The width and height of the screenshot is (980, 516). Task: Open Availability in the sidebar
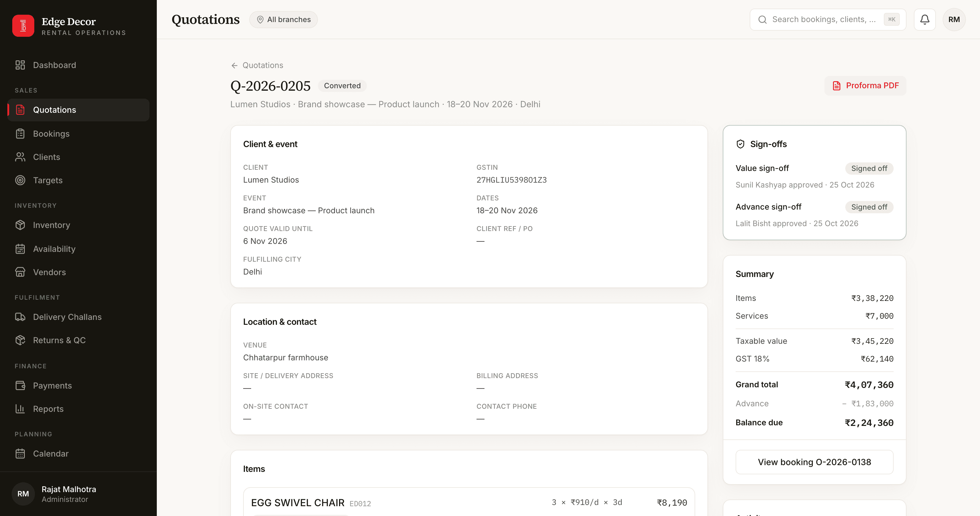[x=78, y=249]
